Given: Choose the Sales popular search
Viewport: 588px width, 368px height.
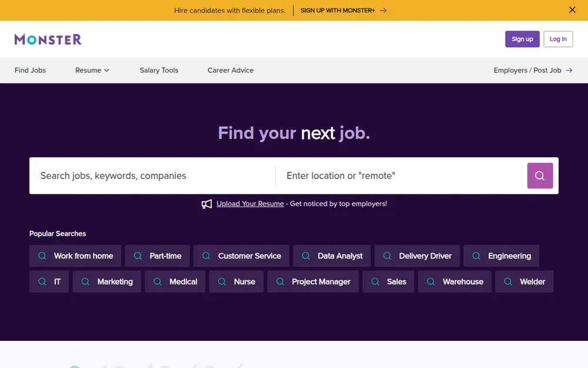Looking at the screenshot, I should pyautogui.click(x=388, y=281).
